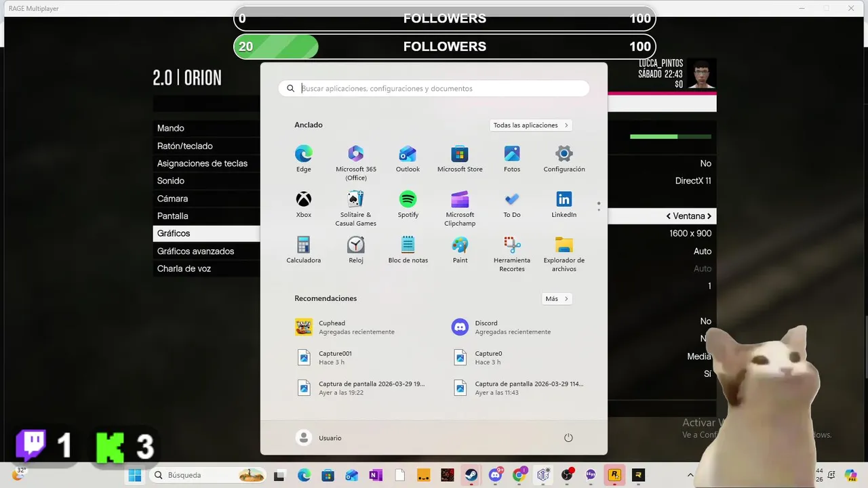Expand Todas las aplicaciones list
The image size is (868, 488).
[x=530, y=125]
